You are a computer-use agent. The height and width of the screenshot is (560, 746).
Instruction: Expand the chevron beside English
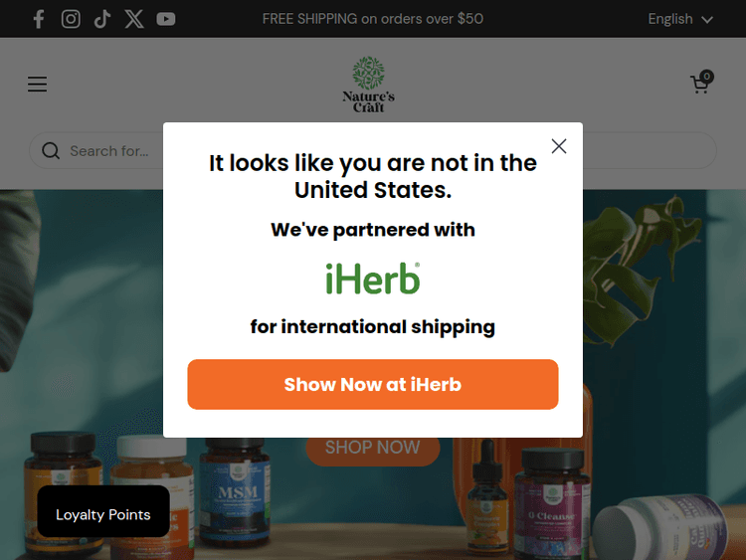point(707,20)
